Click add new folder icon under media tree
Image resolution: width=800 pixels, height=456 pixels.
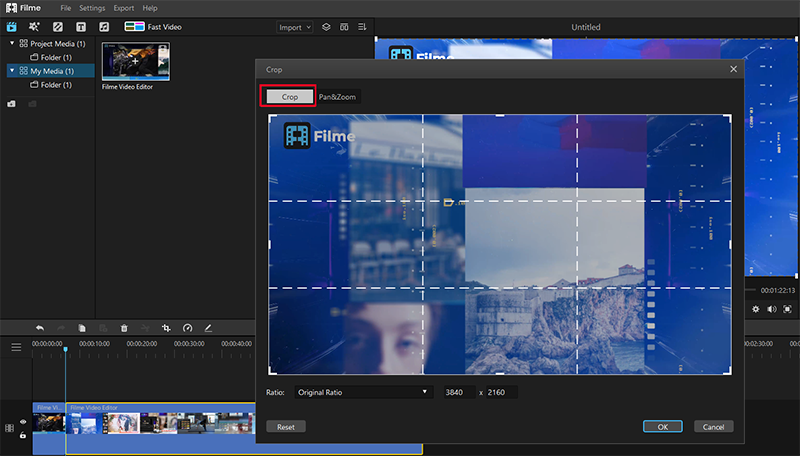11,104
